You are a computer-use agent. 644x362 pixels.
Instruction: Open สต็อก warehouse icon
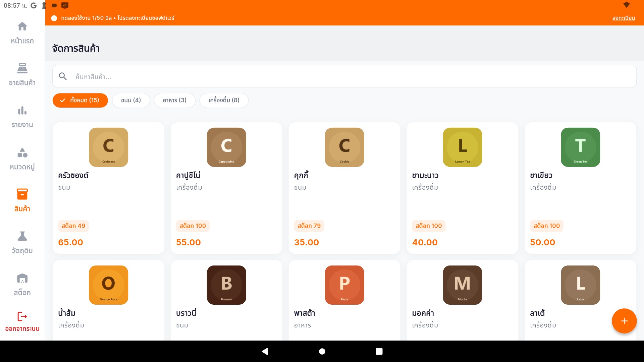[22, 278]
